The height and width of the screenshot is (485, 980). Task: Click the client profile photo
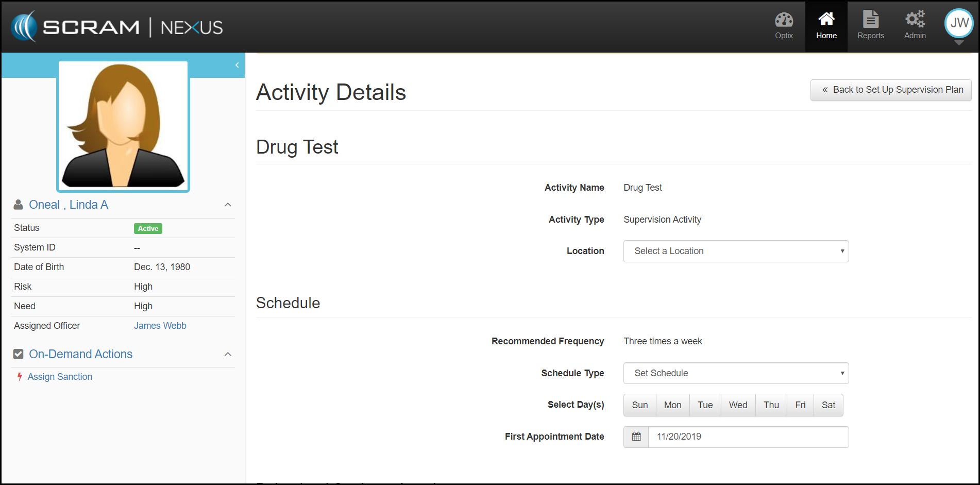[123, 126]
